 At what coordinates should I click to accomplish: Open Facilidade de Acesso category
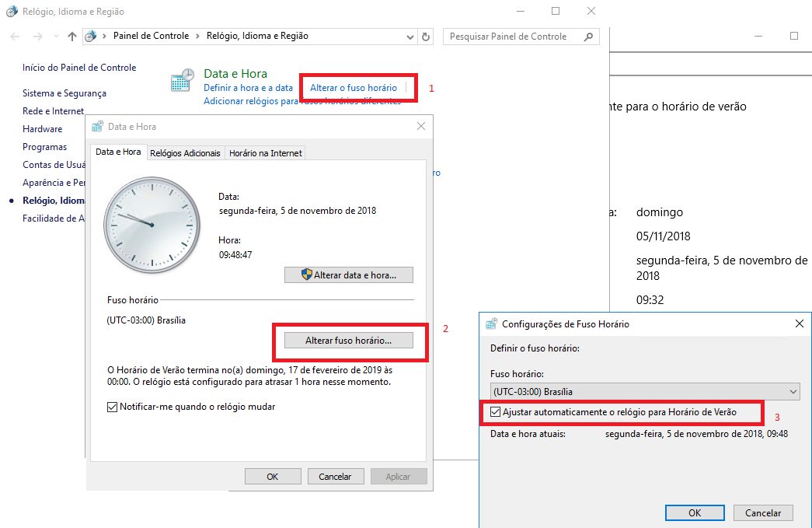click(x=54, y=219)
